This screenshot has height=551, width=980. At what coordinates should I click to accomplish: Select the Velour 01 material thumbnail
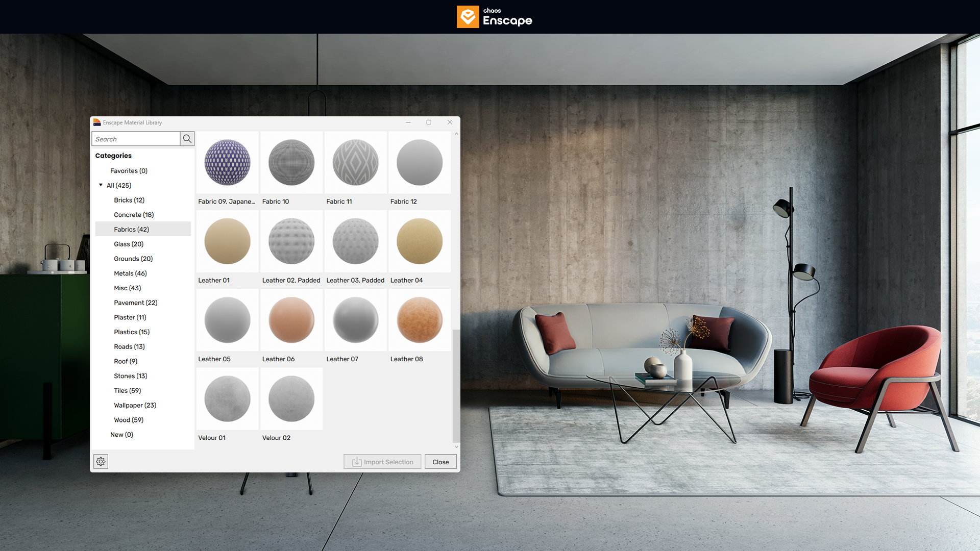(x=227, y=399)
